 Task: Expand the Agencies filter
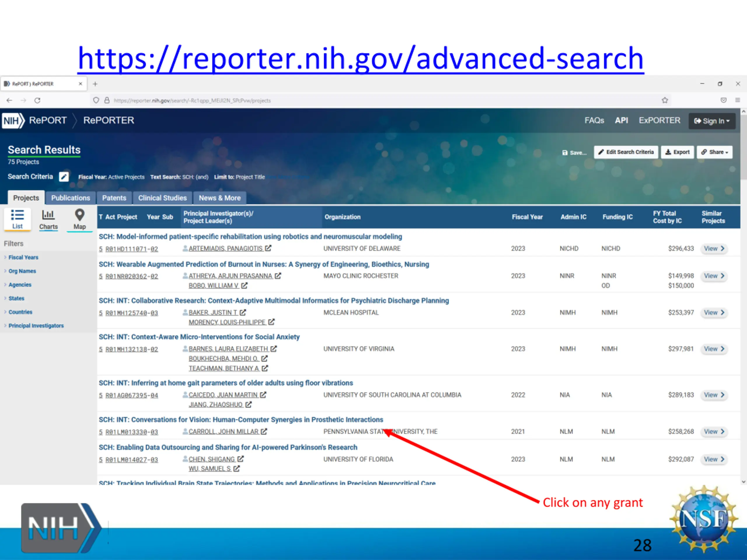pyautogui.click(x=20, y=285)
